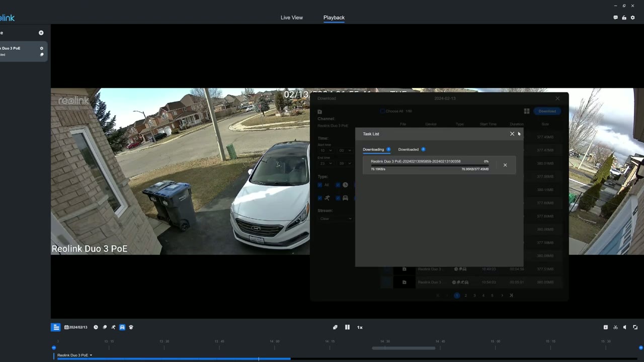Click the blue Download button in Download window
This screenshot has height=362, width=644.
click(x=547, y=111)
